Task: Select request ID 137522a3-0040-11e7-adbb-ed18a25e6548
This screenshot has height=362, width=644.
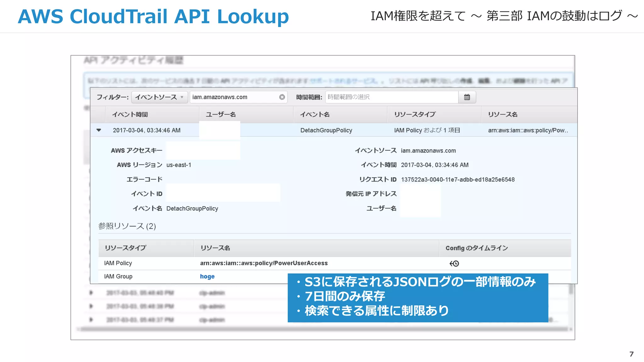Action: coord(458,180)
